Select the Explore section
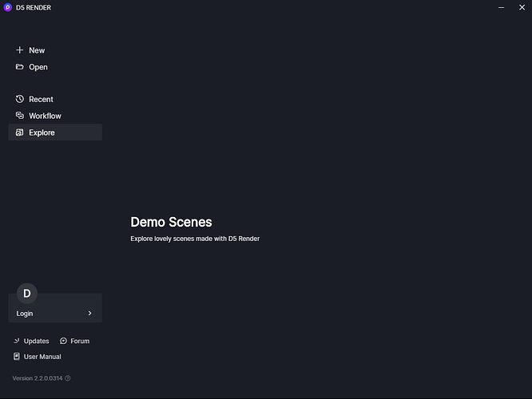Screen dimensions: 532x399 (x=55, y=132)
